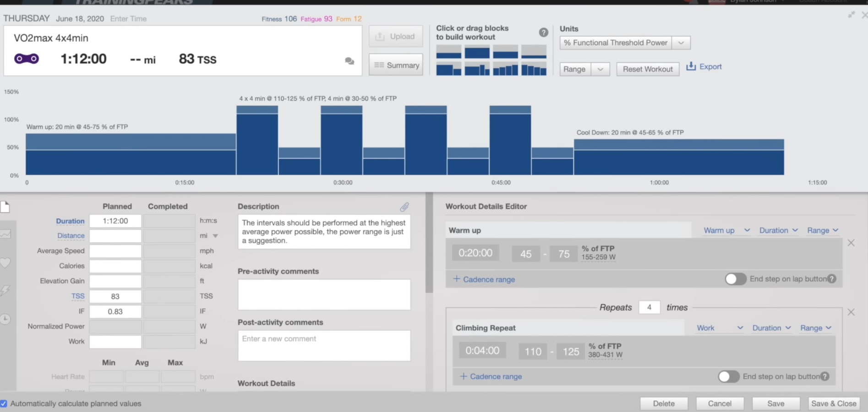The width and height of the screenshot is (868, 412).
Task: Open the workout comments bubble icon
Action: (x=349, y=61)
